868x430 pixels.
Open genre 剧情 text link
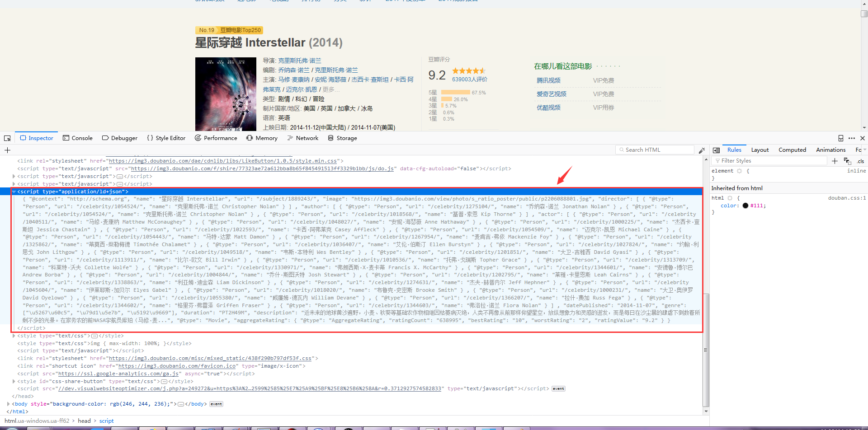point(284,99)
